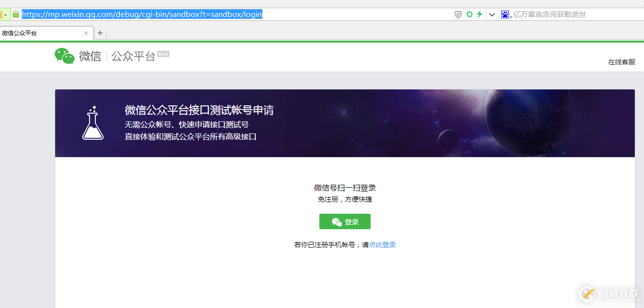The width and height of the screenshot is (644, 308).
Task: Click the gray shield icon in address bar
Action: (x=458, y=15)
